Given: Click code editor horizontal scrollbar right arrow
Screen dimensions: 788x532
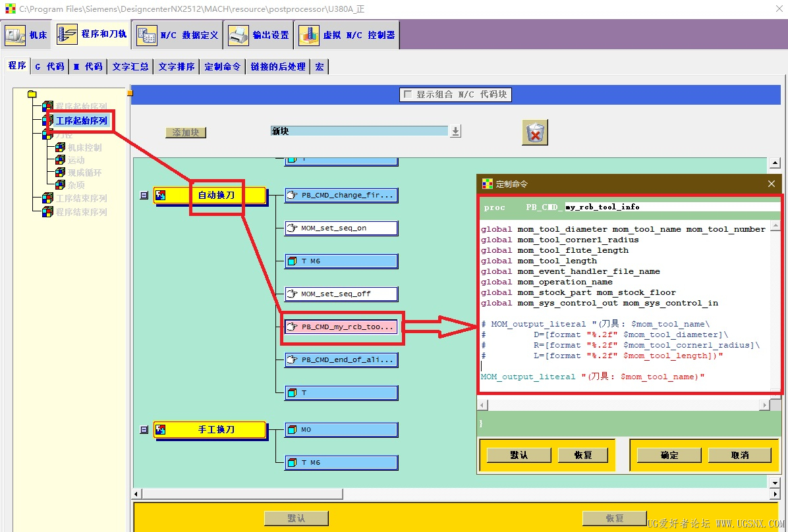Looking at the screenshot, I should [764, 405].
